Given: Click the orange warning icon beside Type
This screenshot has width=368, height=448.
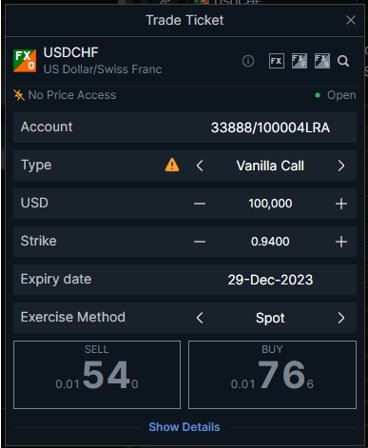Looking at the screenshot, I should pyautogui.click(x=172, y=165).
